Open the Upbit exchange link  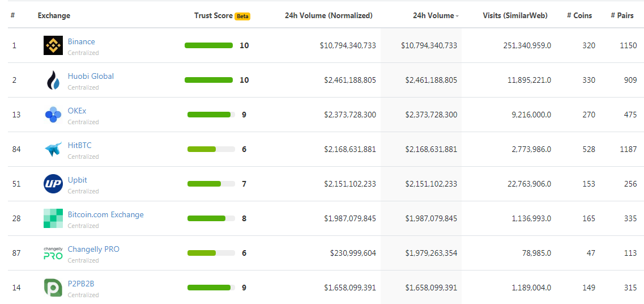[77, 180]
